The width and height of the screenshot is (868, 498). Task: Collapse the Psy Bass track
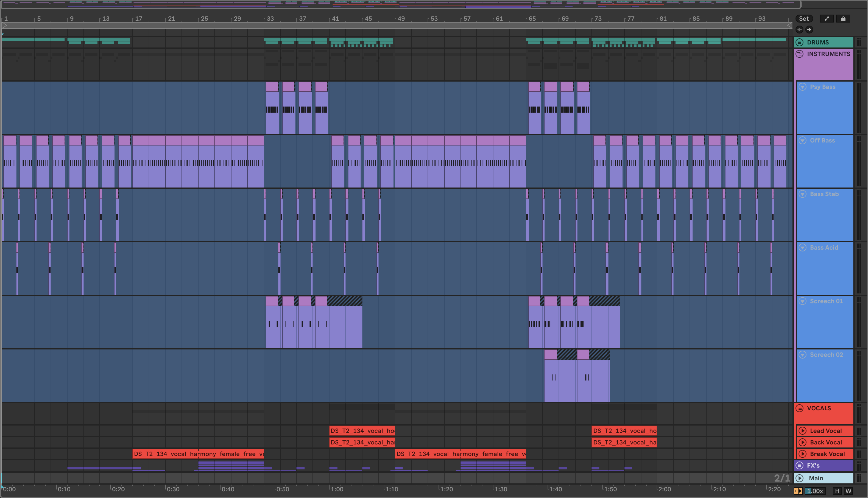[802, 87]
